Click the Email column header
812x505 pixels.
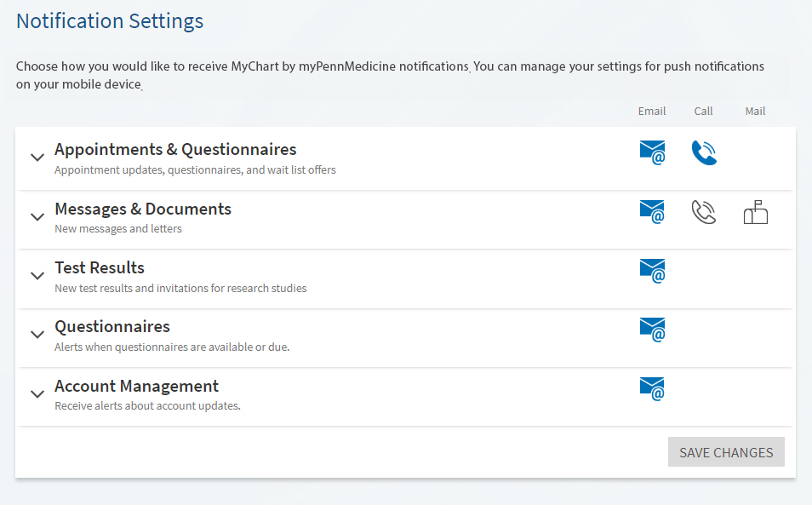652,111
